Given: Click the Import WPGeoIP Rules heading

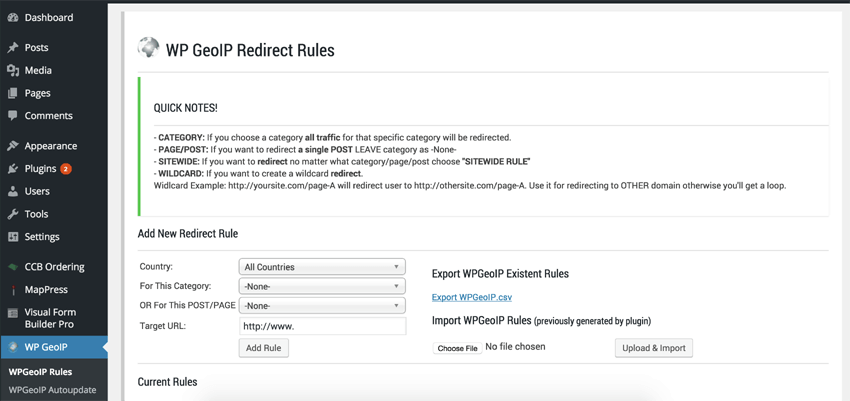Looking at the screenshot, I should pyautogui.click(x=542, y=320).
